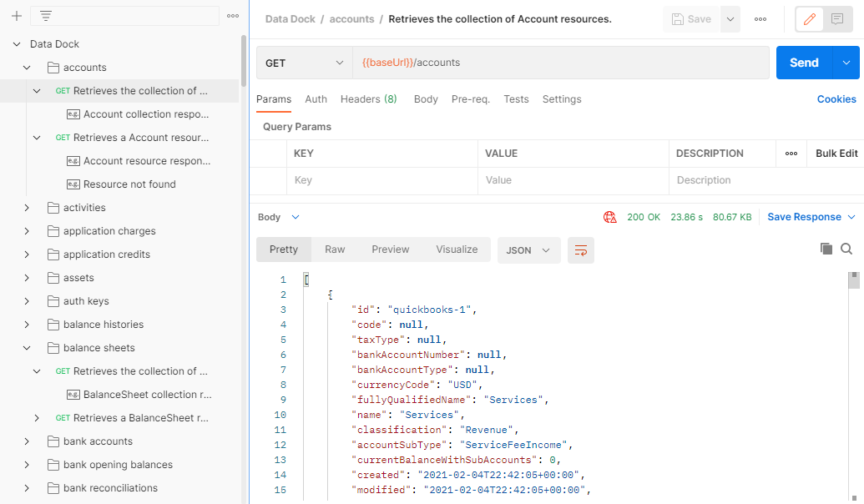This screenshot has width=864, height=504.
Task: Click the 23.86 s response time
Action: click(x=686, y=217)
